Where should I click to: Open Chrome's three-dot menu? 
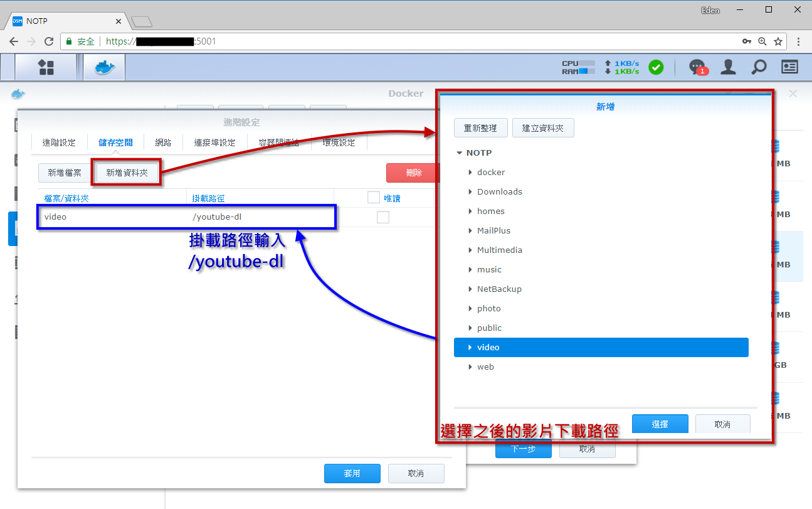tap(798, 41)
